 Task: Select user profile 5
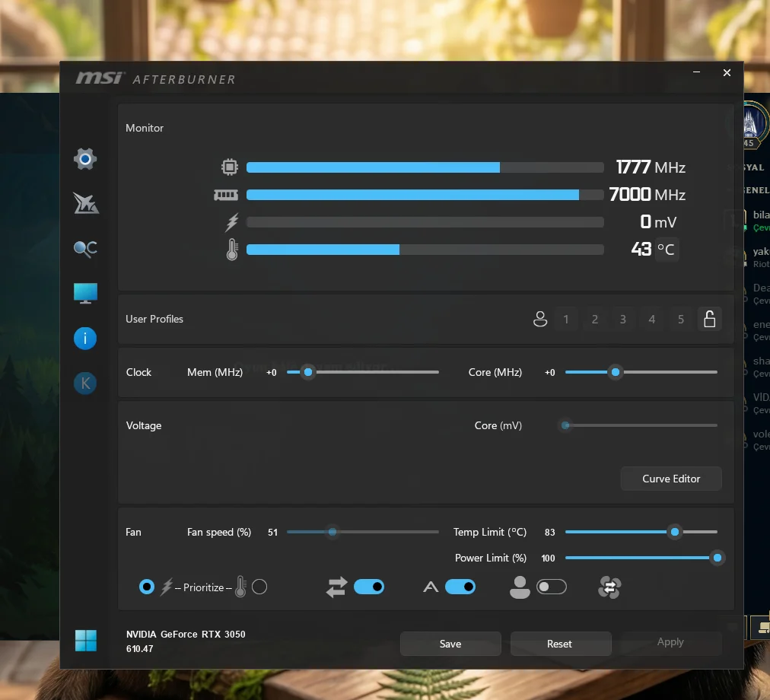pos(681,320)
